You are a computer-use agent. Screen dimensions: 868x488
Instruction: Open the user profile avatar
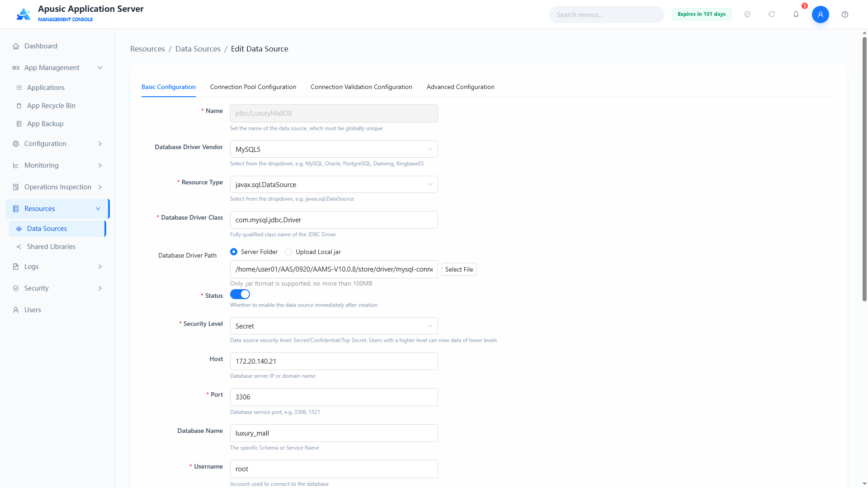[x=821, y=14]
